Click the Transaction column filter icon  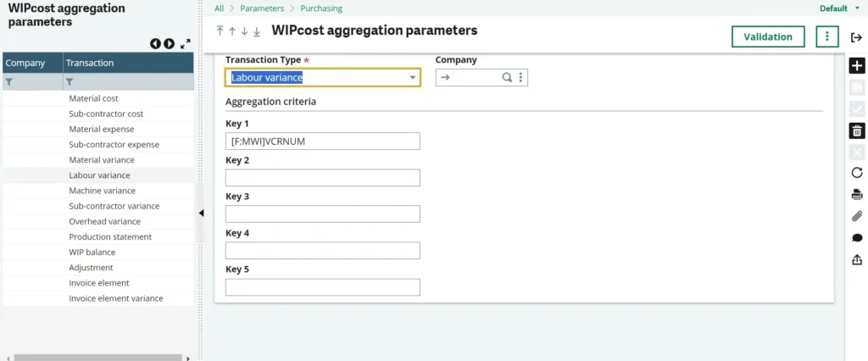point(70,82)
